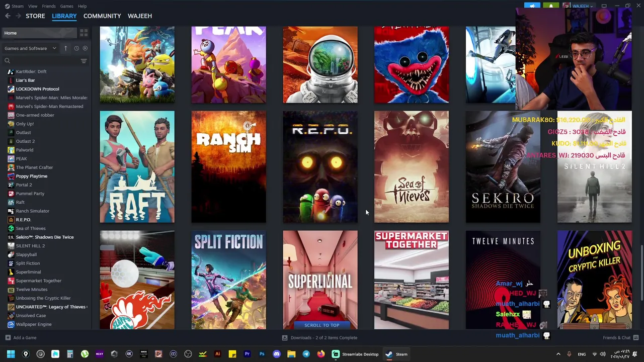Select Supermarket Together cover thumbnail

(x=412, y=280)
